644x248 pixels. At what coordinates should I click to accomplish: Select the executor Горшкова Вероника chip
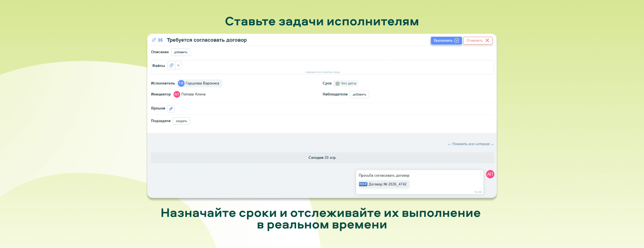click(200, 83)
